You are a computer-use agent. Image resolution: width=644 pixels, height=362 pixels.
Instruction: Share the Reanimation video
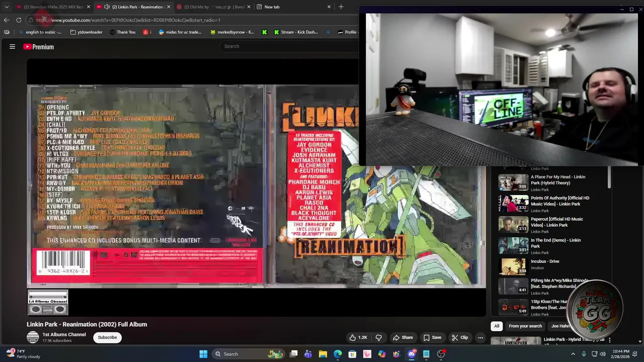point(403,338)
